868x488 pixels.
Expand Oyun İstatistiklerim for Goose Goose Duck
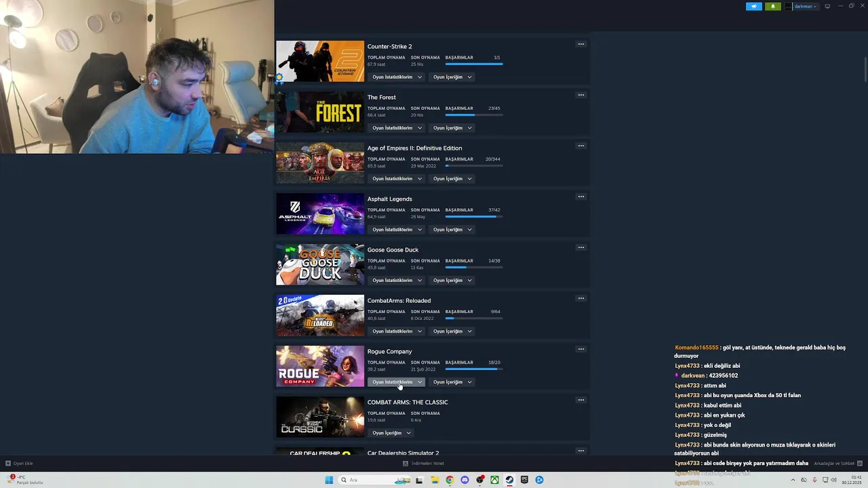click(x=397, y=281)
